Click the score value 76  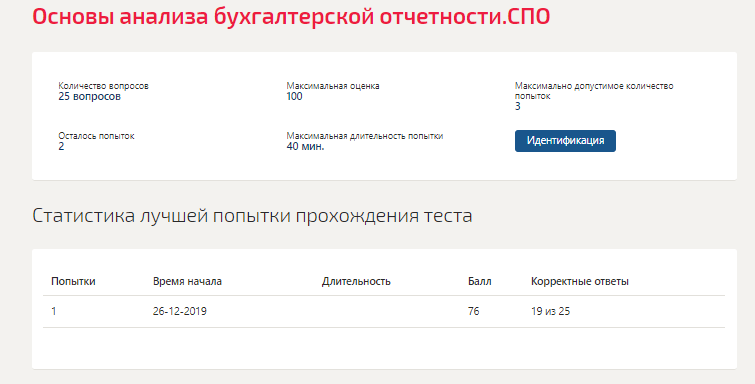point(473,311)
